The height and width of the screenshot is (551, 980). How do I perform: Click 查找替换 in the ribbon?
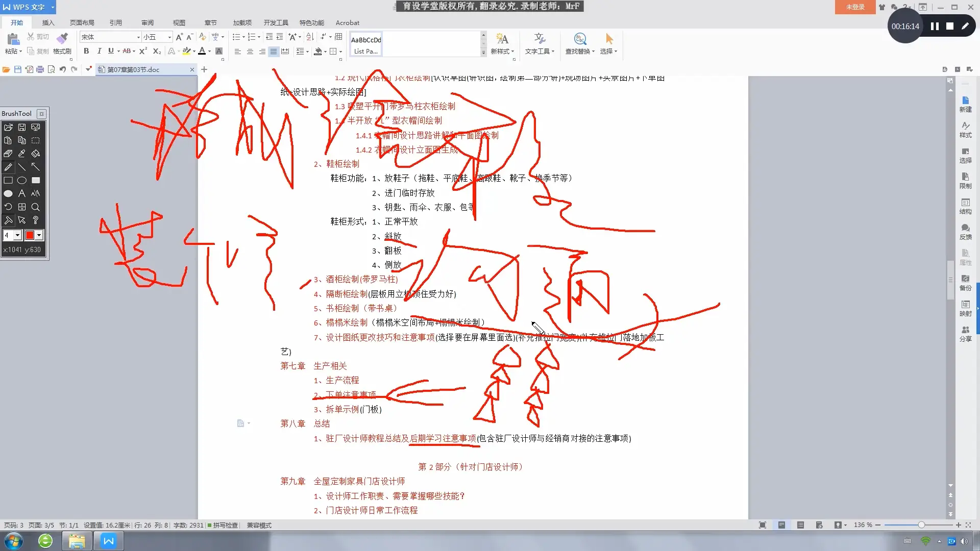[580, 43]
